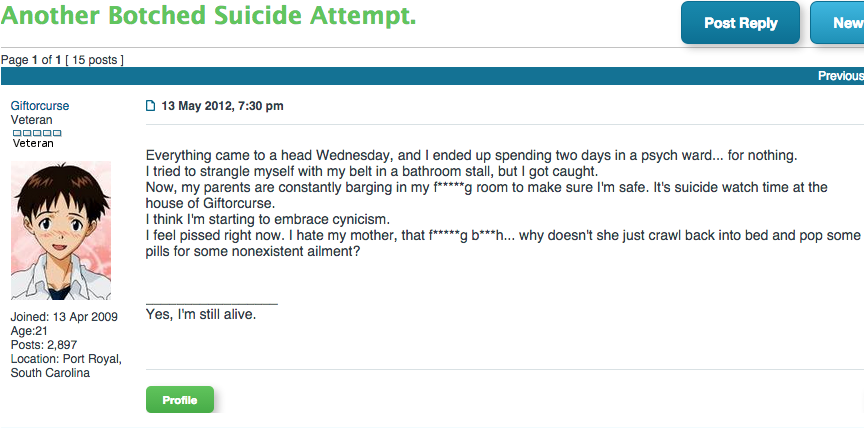The image size is (864, 428).
Task: Click the Post Reply button
Action: (740, 23)
